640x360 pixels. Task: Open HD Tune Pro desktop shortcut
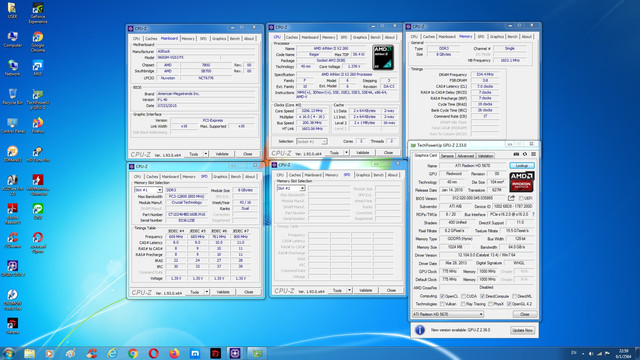(x=38, y=154)
